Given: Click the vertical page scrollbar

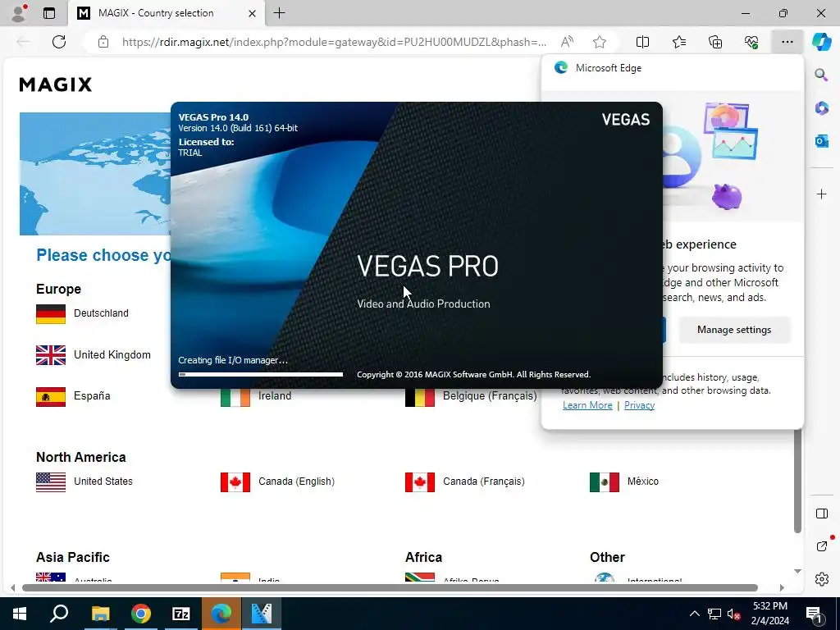Looking at the screenshot, I should pos(797,481).
